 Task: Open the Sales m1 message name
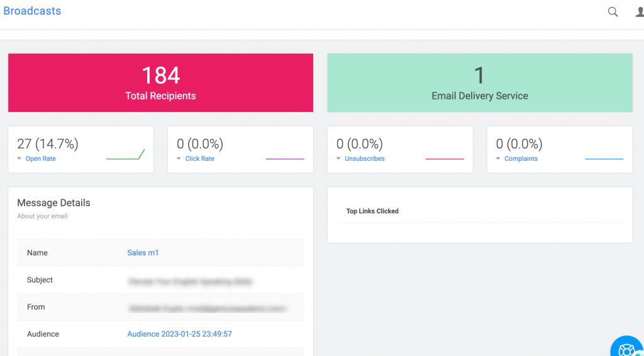(143, 253)
